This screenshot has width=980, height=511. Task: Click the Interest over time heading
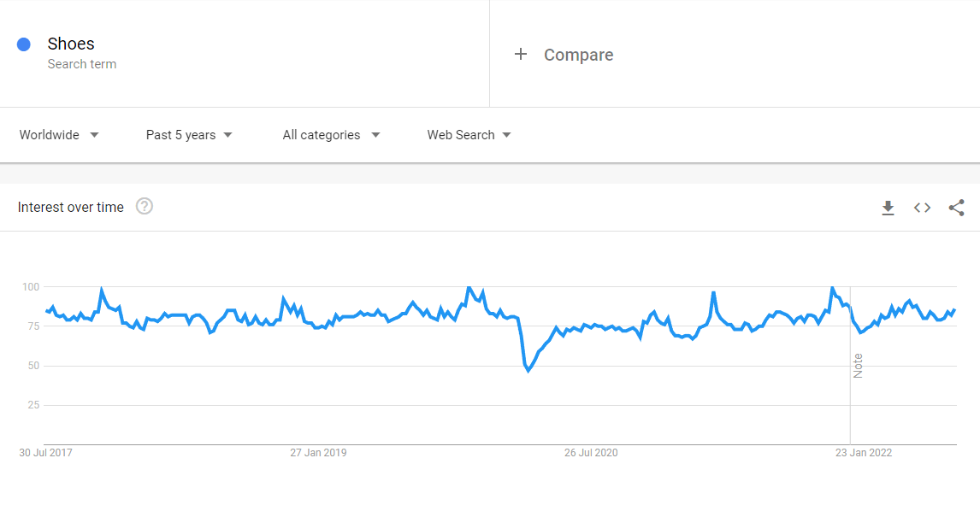click(x=71, y=208)
